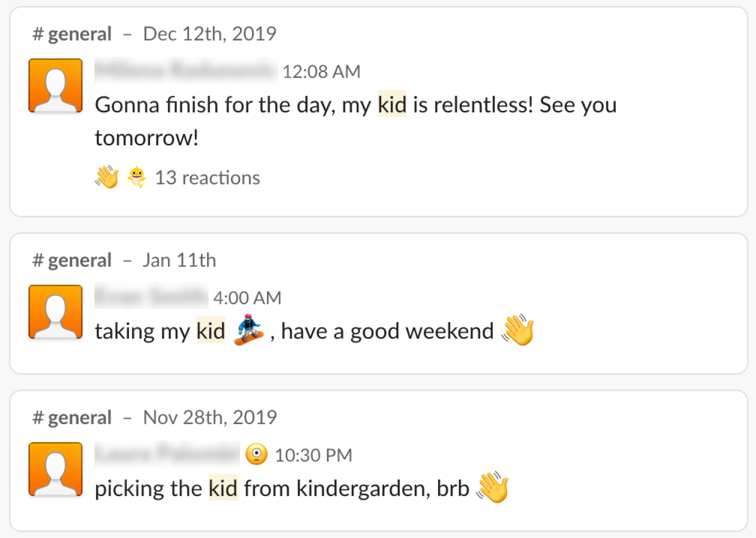Image resolution: width=756 pixels, height=538 pixels.
Task: Open the Jan 11th message author's avatar
Action: (55, 312)
